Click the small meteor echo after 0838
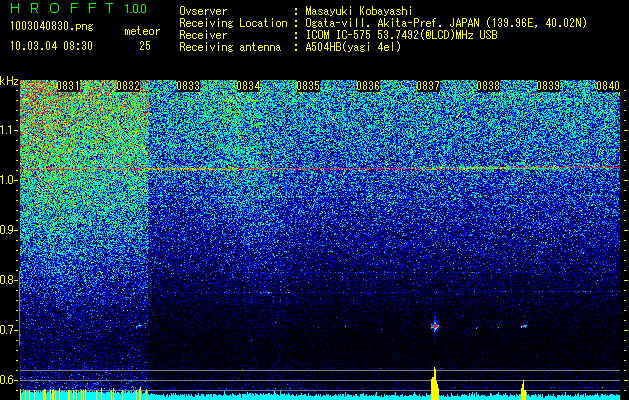Image resolution: width=629 pixels, height=400 pixels. pyautogui.click(x=524, y=326)
